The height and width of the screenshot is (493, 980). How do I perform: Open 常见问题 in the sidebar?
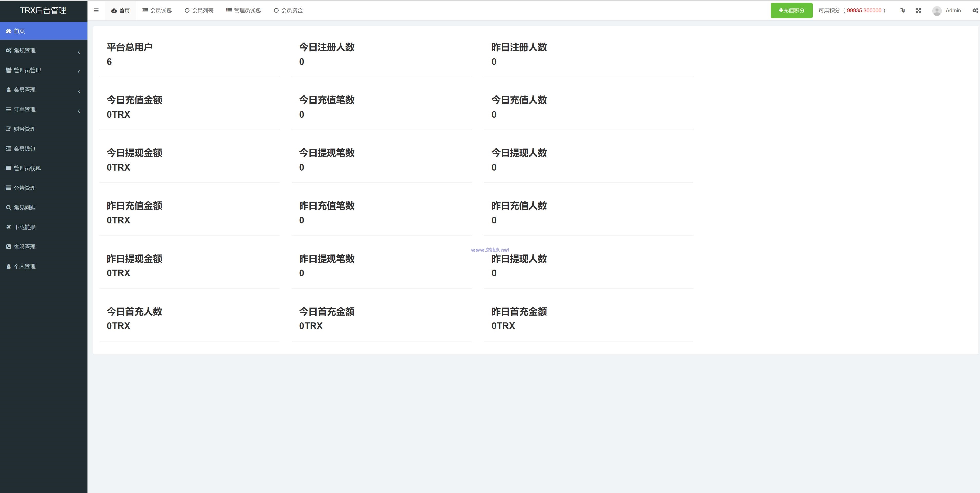click(44, 208)
